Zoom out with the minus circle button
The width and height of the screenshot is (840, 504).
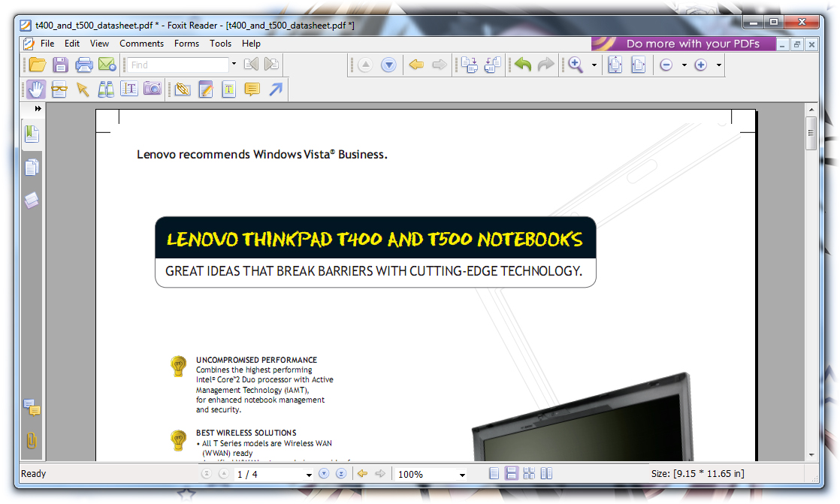pyautogui.click(x=666, y=65)
